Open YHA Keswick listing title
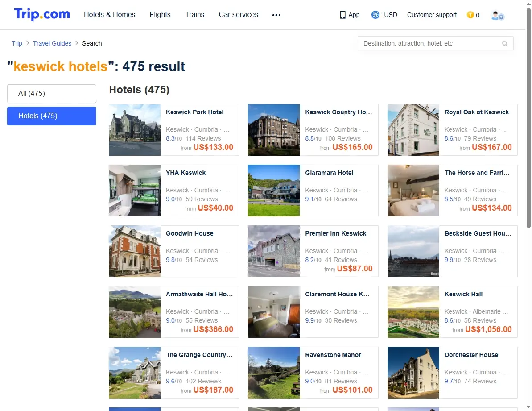 pos(186,173)
